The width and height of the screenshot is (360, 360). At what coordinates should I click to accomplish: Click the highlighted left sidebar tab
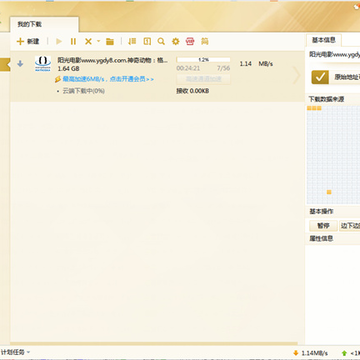(x=5, y=65)
